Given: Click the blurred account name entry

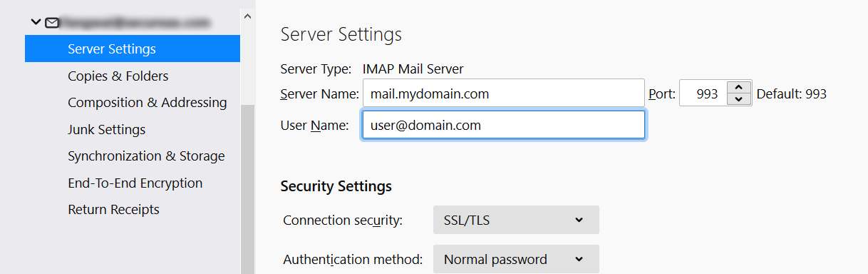Looking at the screenshot, I should pos(135,23).
